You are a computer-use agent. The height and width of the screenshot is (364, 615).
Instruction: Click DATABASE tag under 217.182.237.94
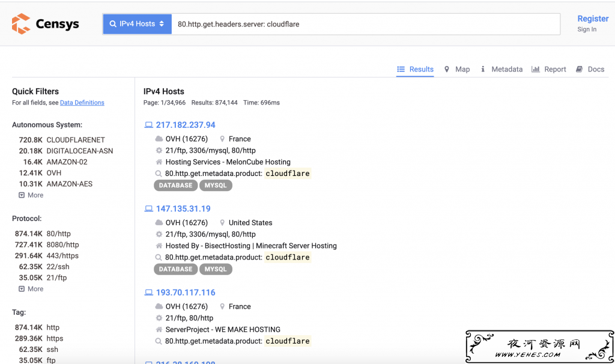(176, 186)
